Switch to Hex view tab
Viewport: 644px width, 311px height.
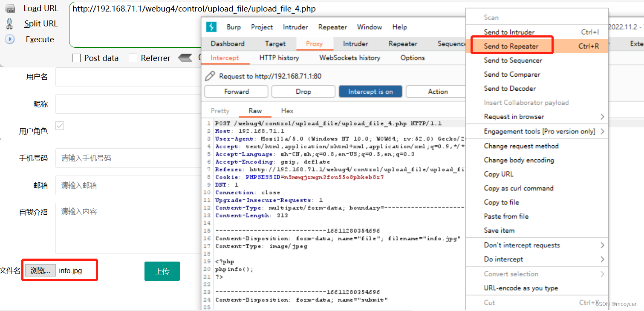pyautogui.click(x=287, y=111)
